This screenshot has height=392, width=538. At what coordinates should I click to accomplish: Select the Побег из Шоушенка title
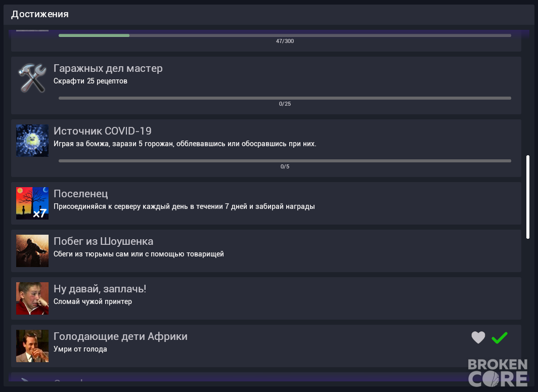(x=103, y=241)
